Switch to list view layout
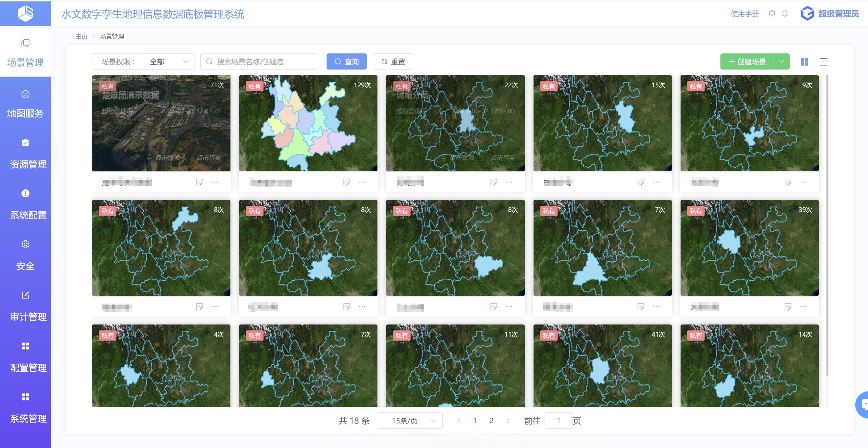Image resolution: width=868 pixels, height=448 pixels. pos(824,62)
